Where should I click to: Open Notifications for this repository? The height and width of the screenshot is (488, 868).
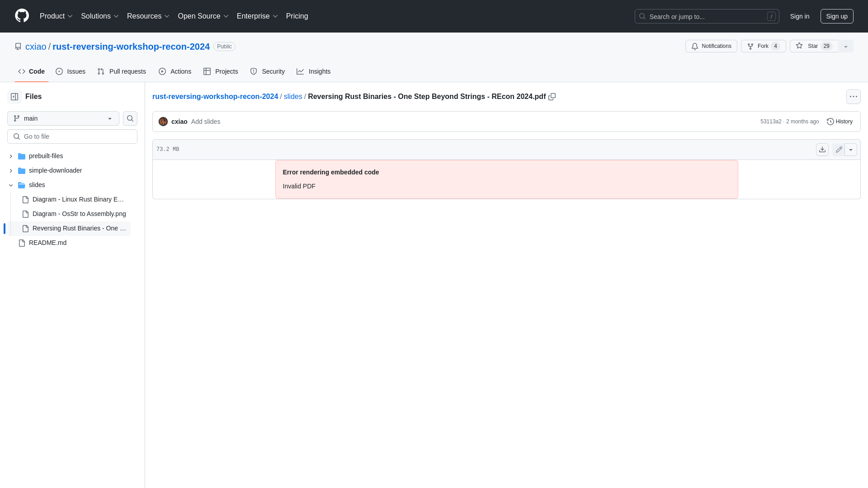click(711, 46)
